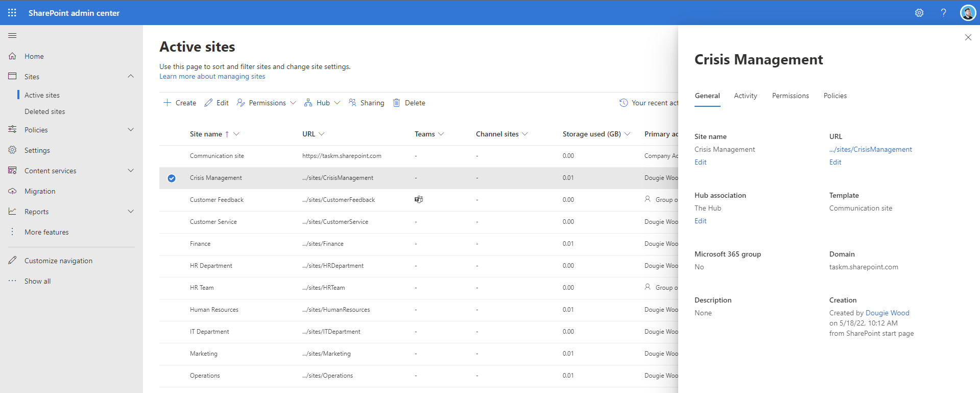
Task: Switch to the Activity tab
Action: click(x=746, y=96)
